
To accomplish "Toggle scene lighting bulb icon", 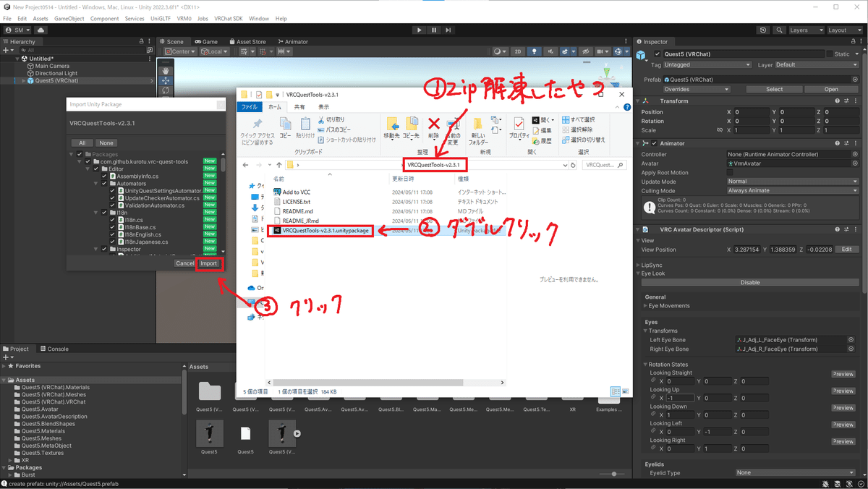I will click(x=534, y=51).
